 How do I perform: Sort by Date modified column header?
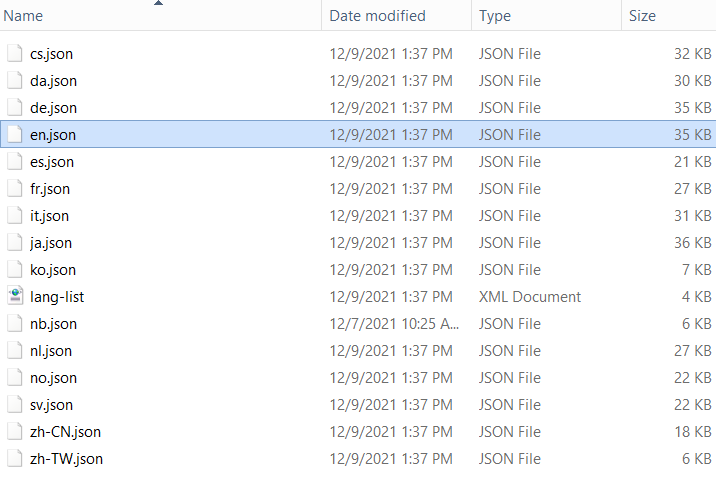tap(377, 16)
